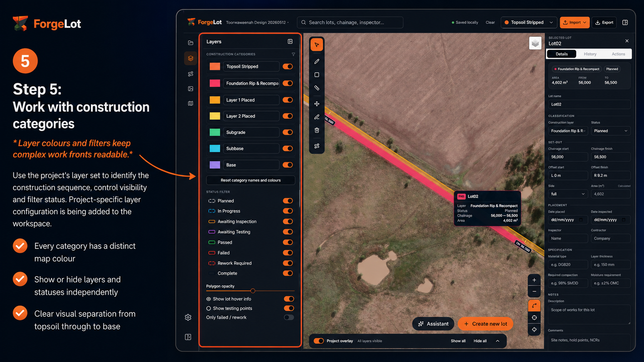The image size is (644, 362).
Task: Toggle the Planned status filter
Action: [288, 201]
